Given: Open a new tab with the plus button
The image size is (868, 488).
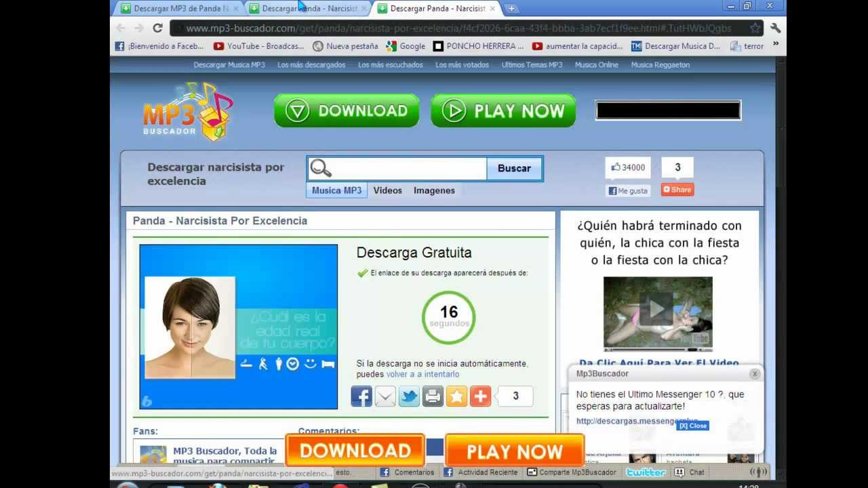Looking at the screenshot, I should (511, 9).
